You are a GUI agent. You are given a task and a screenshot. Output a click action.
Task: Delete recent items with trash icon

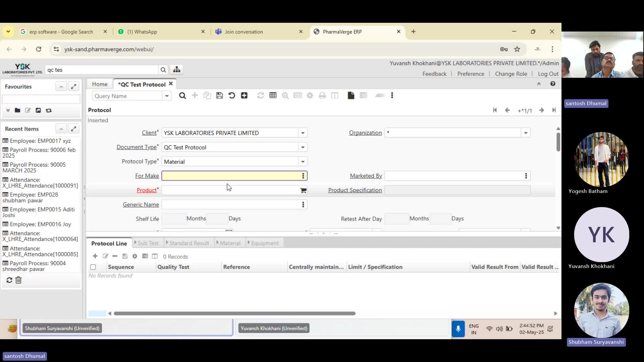[18, 280]
